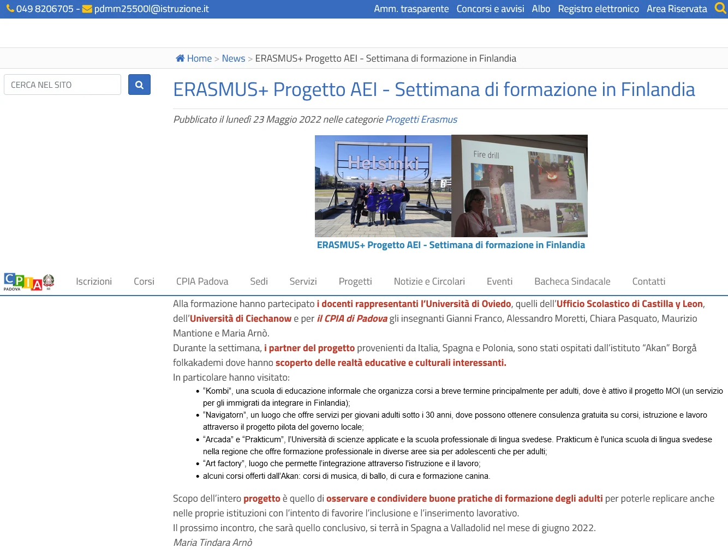
Task: Click 'Kombi' bullet list item
Action: click(463, 397)
